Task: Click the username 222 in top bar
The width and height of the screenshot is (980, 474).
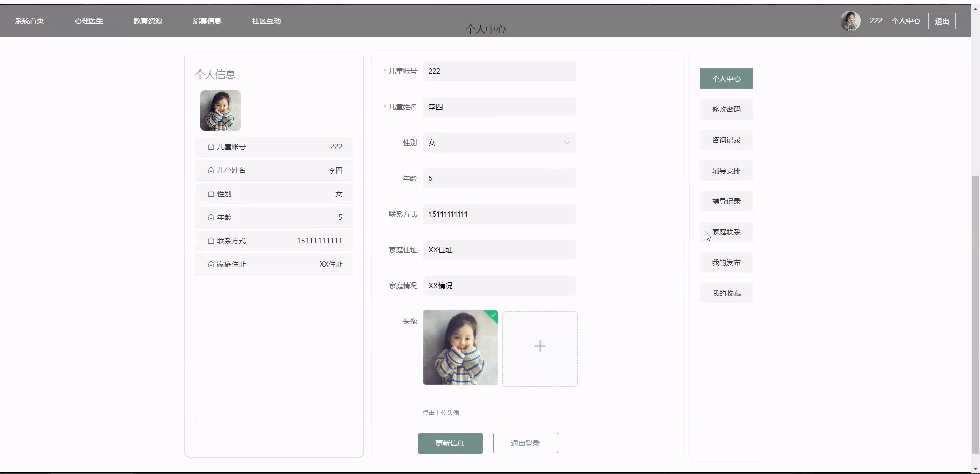Action: tap(876, 21)
